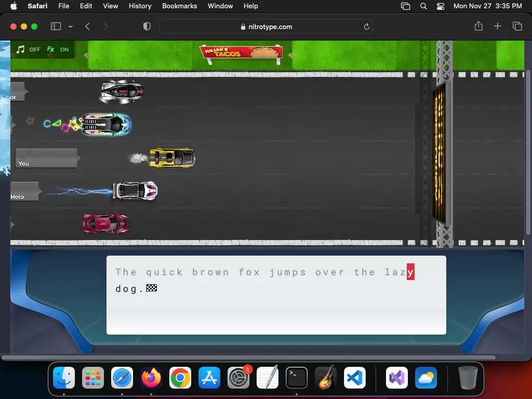Go back to the previous page
The width and height of the screenshot is (532, 399).
[87, 26]
